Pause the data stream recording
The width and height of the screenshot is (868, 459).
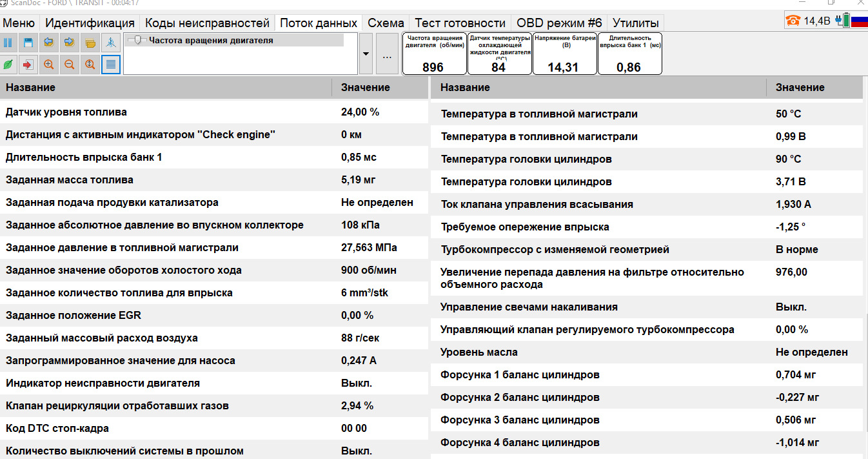click(8, 43)
